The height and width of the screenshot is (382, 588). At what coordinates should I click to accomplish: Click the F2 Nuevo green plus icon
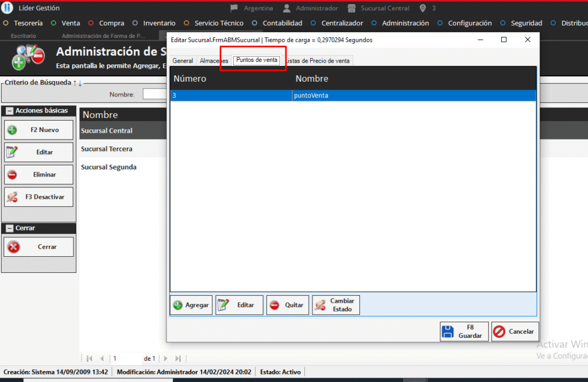pos(12,130)
